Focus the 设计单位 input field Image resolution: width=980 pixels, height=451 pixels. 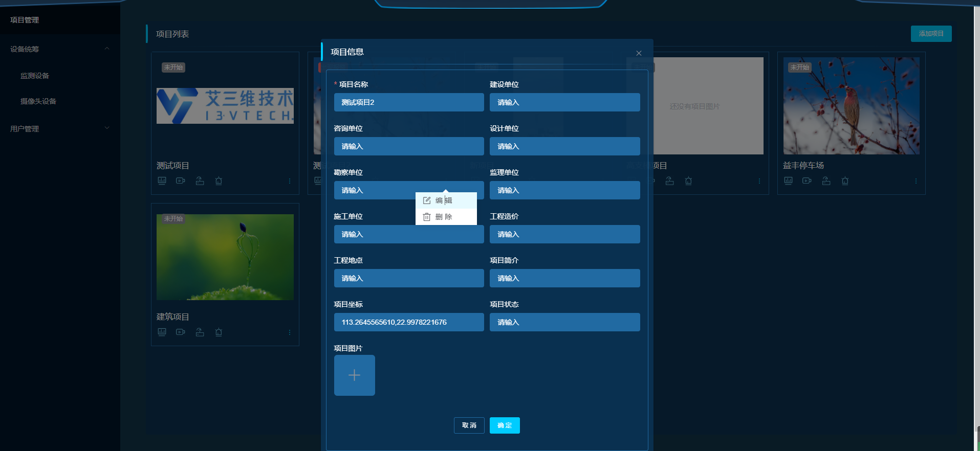(x=565, y=146)
